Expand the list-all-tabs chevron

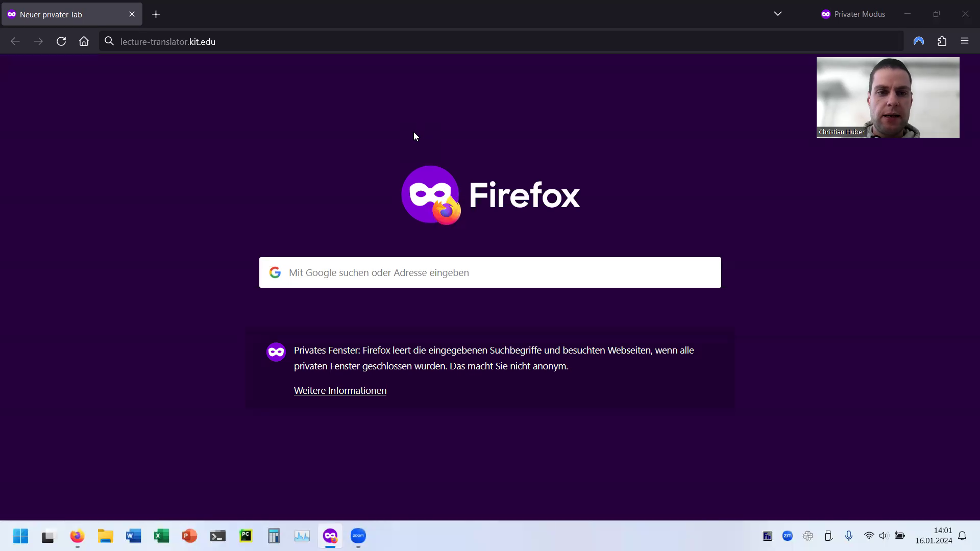778,14
